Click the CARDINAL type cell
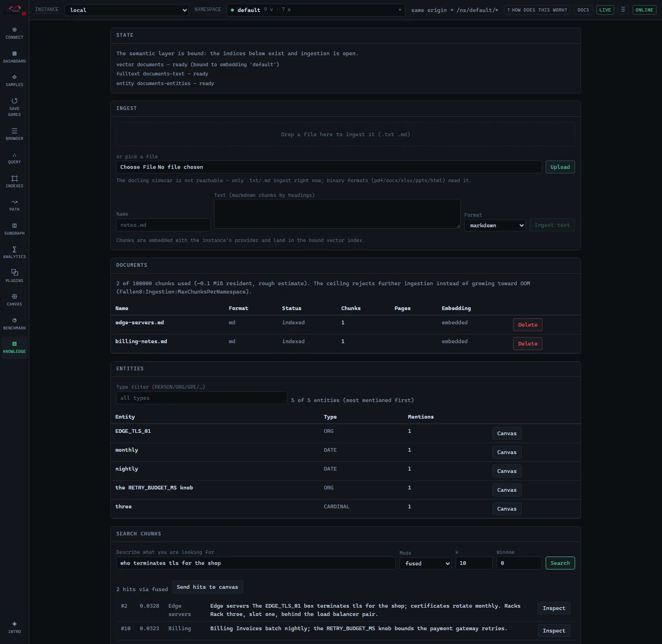662x644 pixels. click(x=337, y=506)
